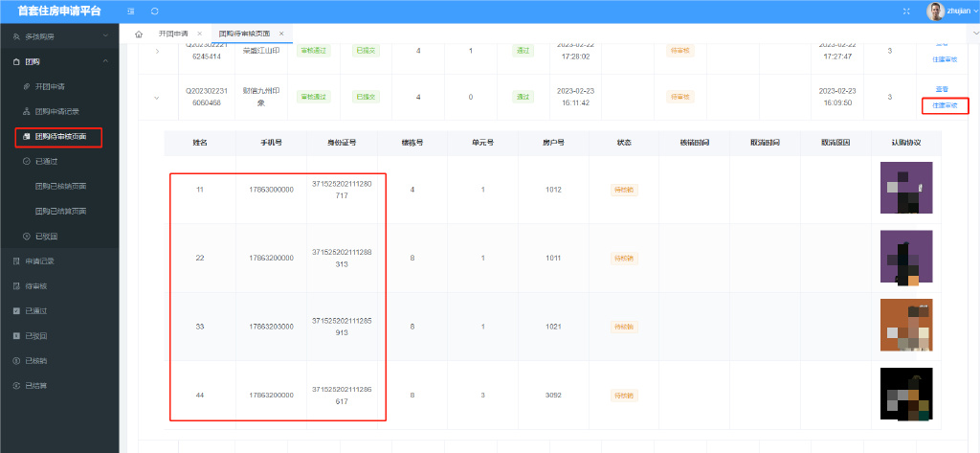Click 查看 link in the 财信九州印象 row

(941, 89)
